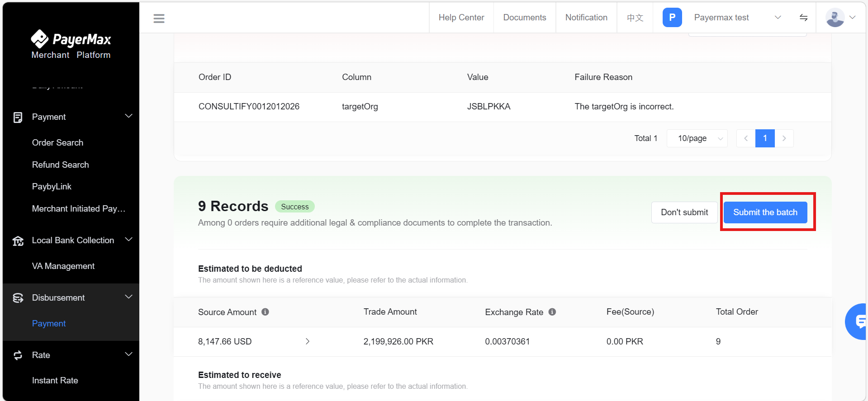Click the Disbursement sidebar icon

18,298
